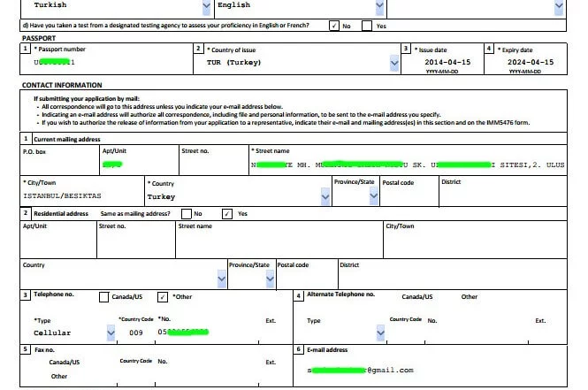Open residential address Country dropdown
The height and width of the screenshot is (390, 588).
pos(222,279)
